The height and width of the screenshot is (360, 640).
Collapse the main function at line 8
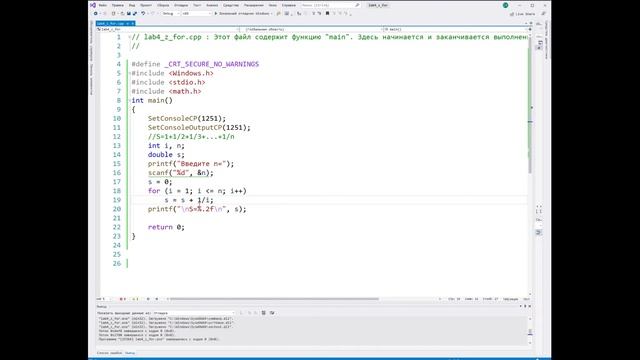point(130,100)
